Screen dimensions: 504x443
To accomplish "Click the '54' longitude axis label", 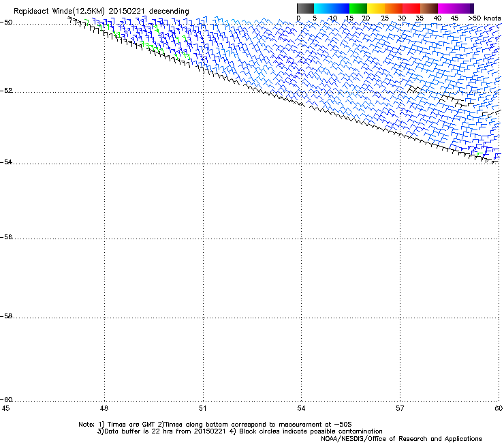I will [x=301, y=408].
